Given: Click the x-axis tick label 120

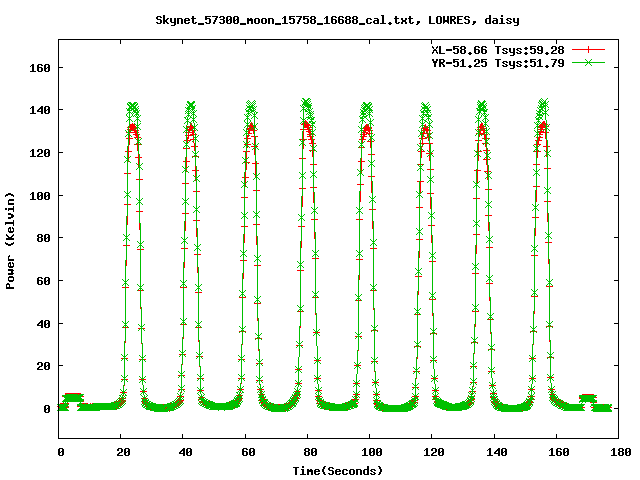Looking at the screenshot, I should tap(433, 452).
